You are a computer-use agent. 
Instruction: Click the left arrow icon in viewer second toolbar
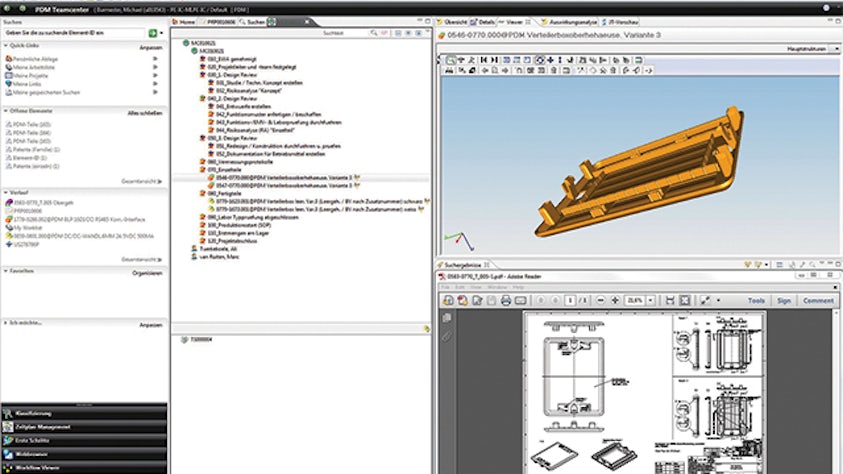485,70
